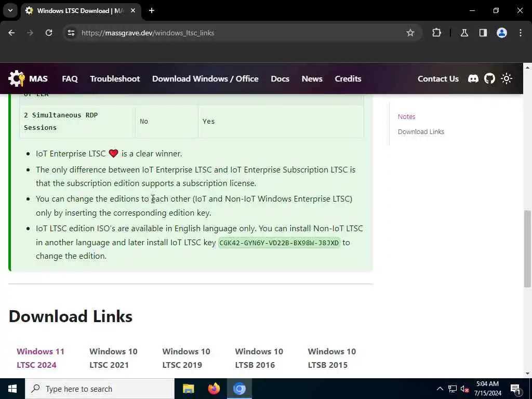Open the Docs menu item
The width and height of the screenshot is (532, 399).
[280, 79]
